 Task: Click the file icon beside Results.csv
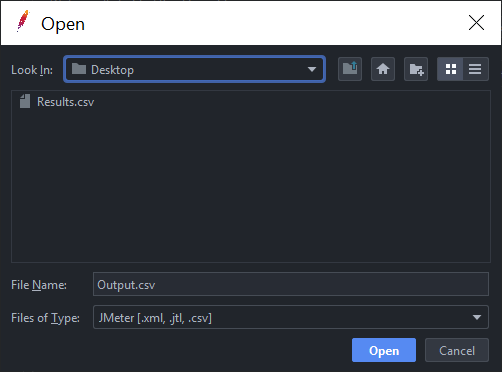[25, 101]
